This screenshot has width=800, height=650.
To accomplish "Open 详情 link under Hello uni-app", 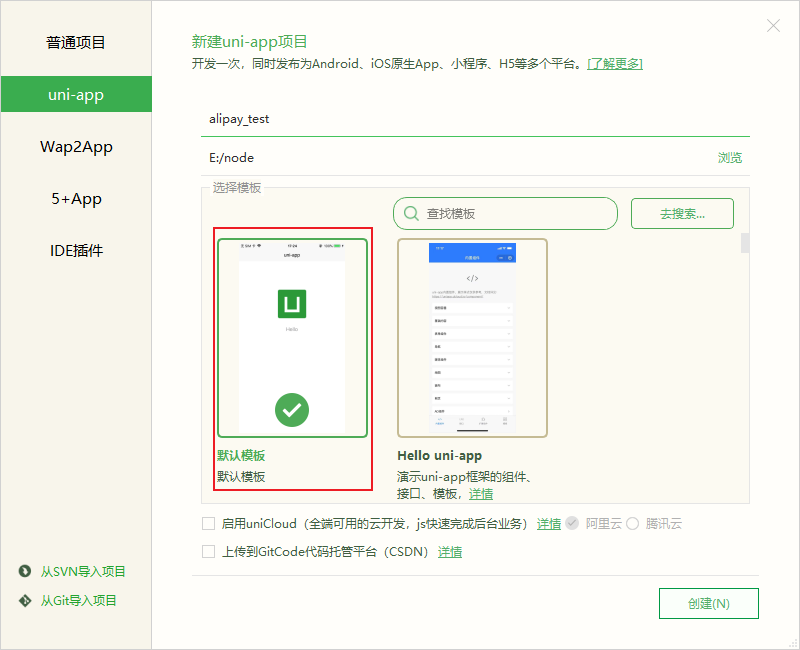I will click(x=481, y=494).
